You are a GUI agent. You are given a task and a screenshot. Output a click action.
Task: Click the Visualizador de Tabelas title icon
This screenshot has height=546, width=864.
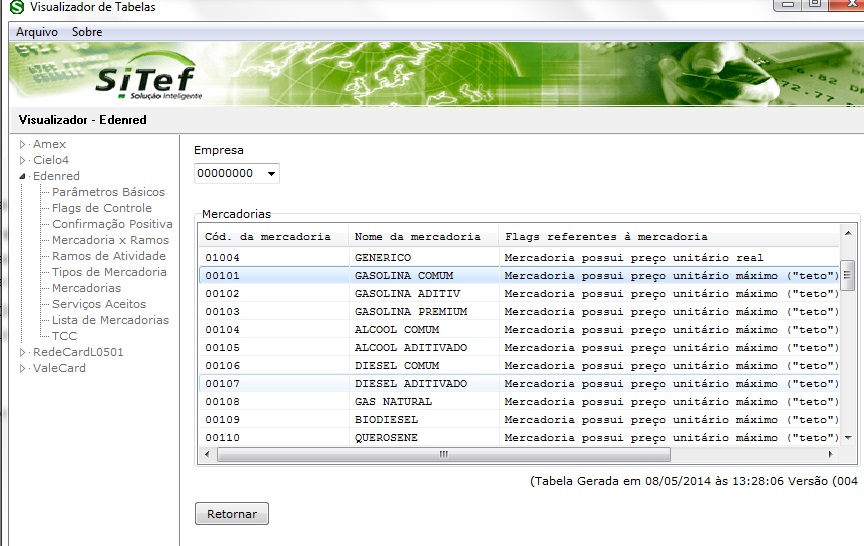17,7
